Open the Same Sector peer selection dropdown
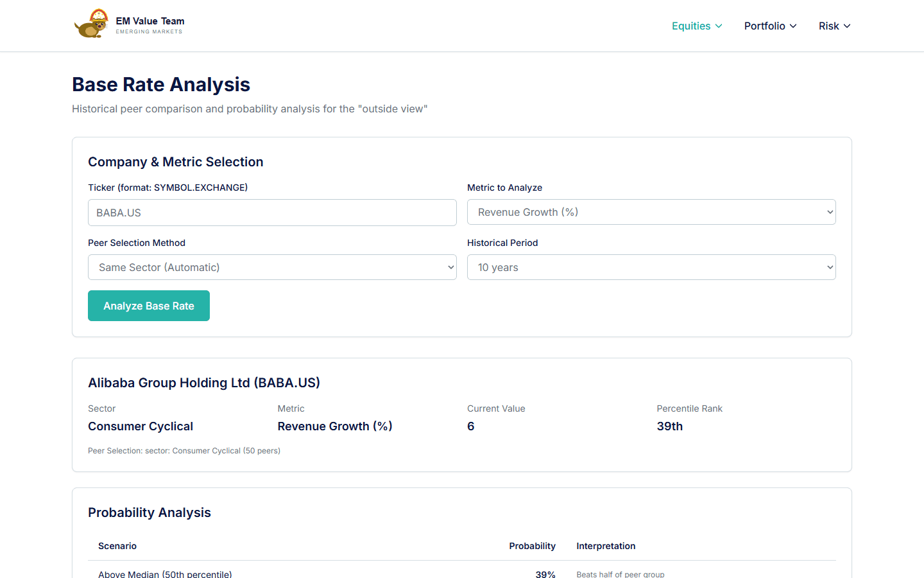This screenshot has width=924, height=578. [x=272, y=267]
